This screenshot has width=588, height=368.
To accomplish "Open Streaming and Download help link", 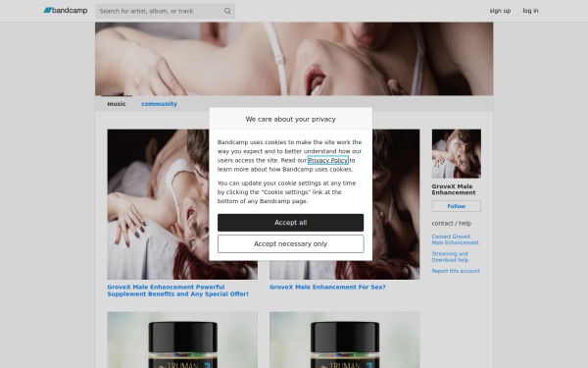I will tap(450, 257).
